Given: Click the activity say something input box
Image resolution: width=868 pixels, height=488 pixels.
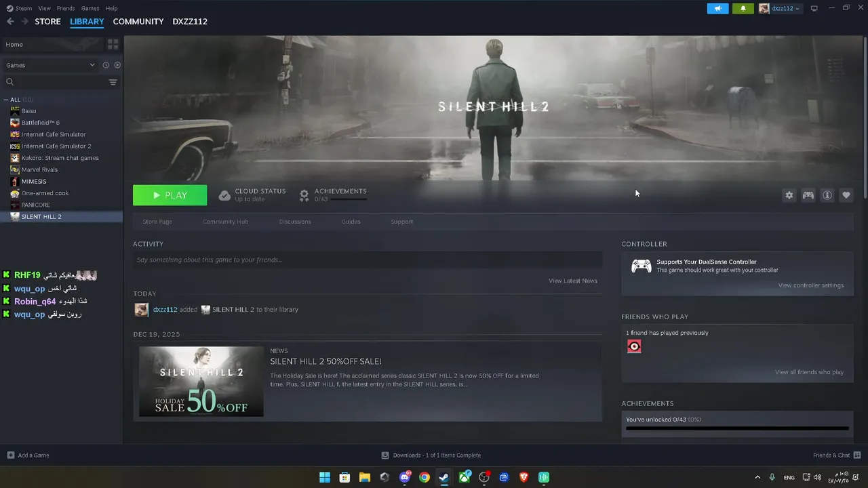Looking at the screenshot, I should tap(368, 260).
